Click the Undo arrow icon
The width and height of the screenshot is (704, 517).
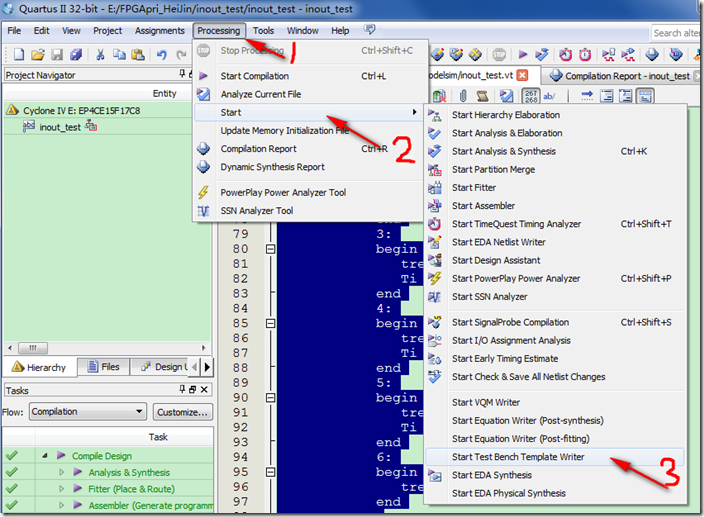[x=162, y=54]
